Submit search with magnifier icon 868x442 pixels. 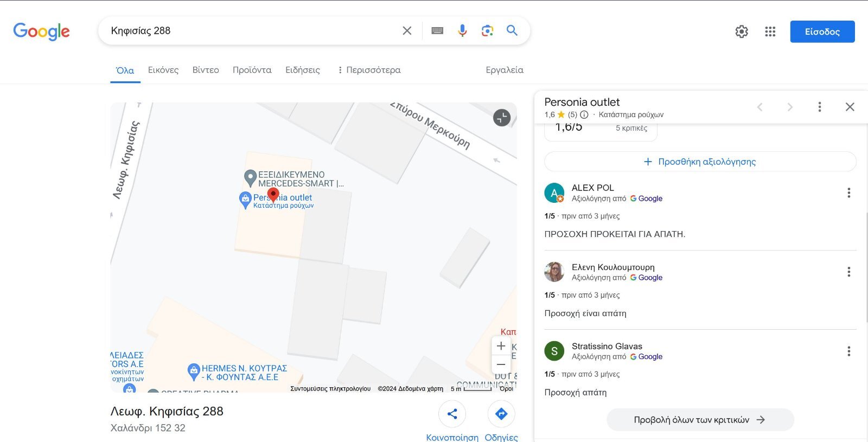[512, 30]
